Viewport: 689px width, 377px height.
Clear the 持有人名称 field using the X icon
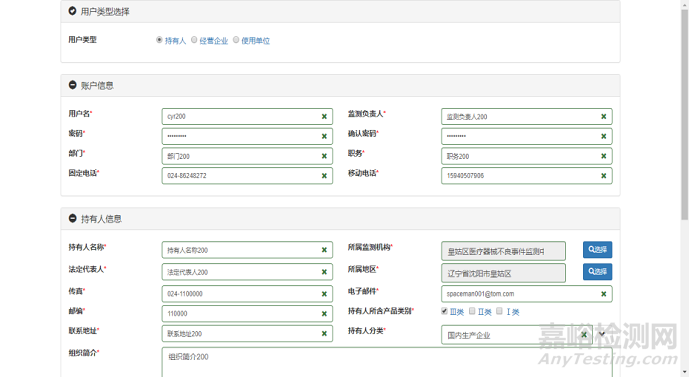[x=324, y=250]
